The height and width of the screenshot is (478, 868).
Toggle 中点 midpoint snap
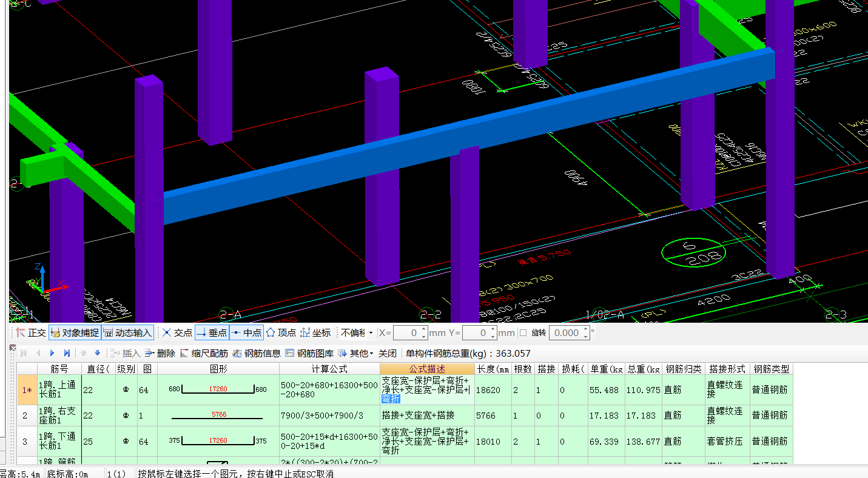coord(246,332)
